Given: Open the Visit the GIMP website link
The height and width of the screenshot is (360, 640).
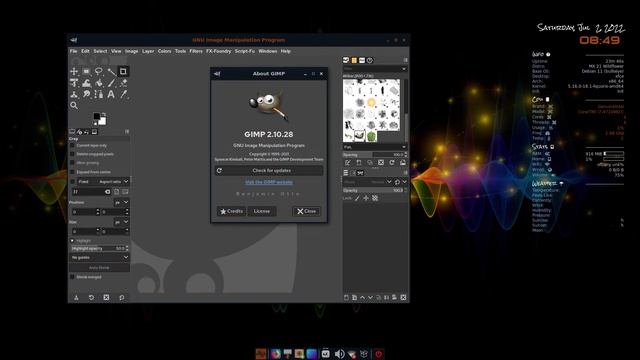Looking at the screenshot, I should [x=269, y=182].
